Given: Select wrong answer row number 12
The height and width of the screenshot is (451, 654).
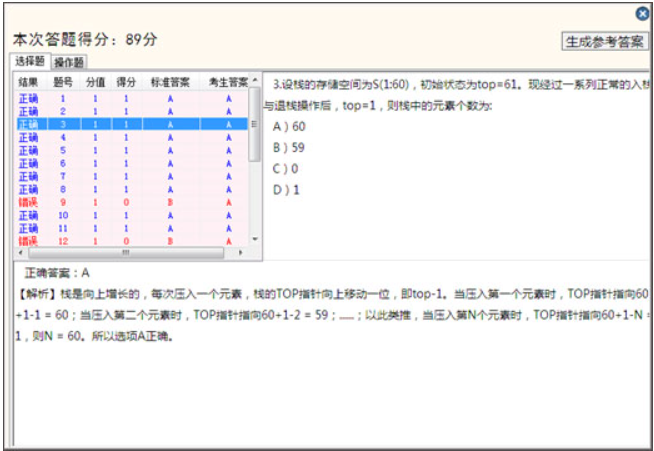Looking at the screenshot, I should (132, 241).
